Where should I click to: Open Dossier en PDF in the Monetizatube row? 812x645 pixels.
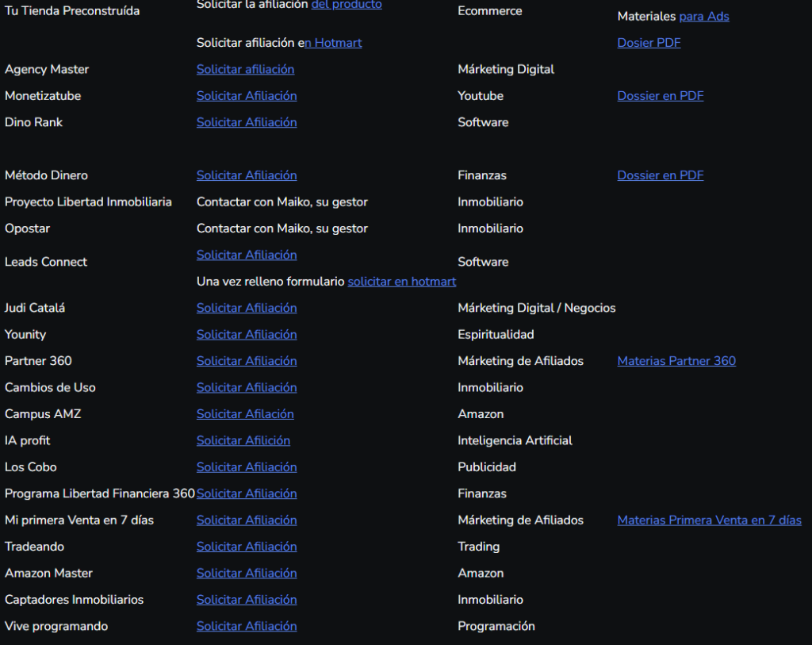[661, 96]
